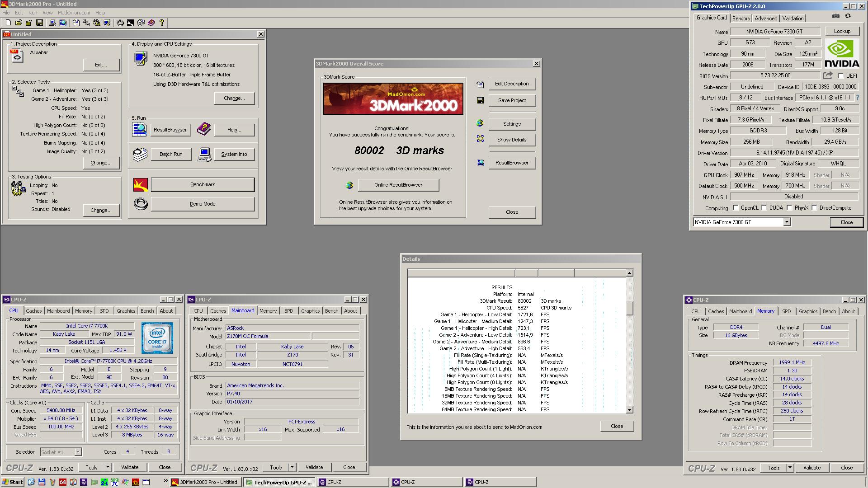Click the Show Details button
The width and height of the screenshot is (868, 488).
pyautogui.click(x=512, y=140)
